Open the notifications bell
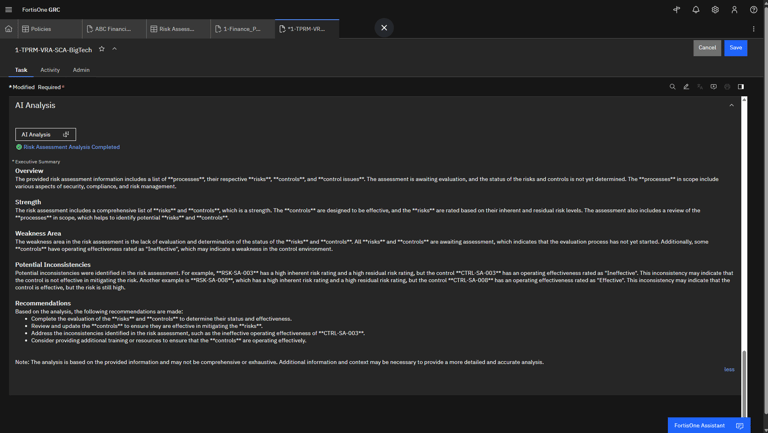Viewport: 768px width, 433px height. point(696,10)
